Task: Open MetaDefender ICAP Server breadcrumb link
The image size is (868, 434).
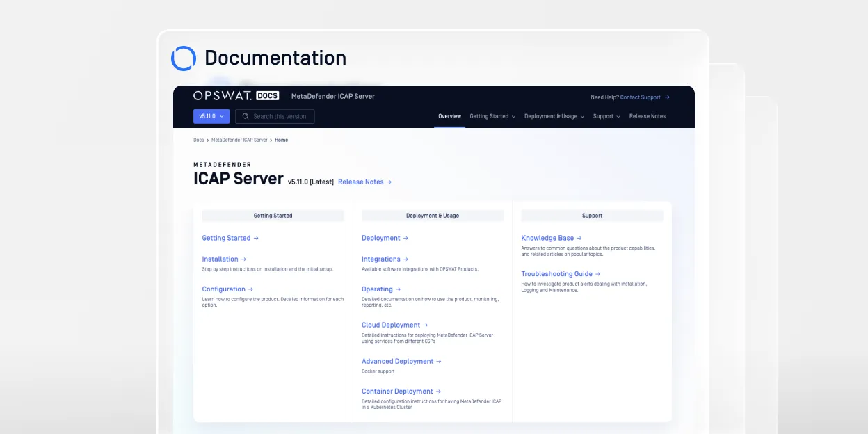Action: point(239,140)
